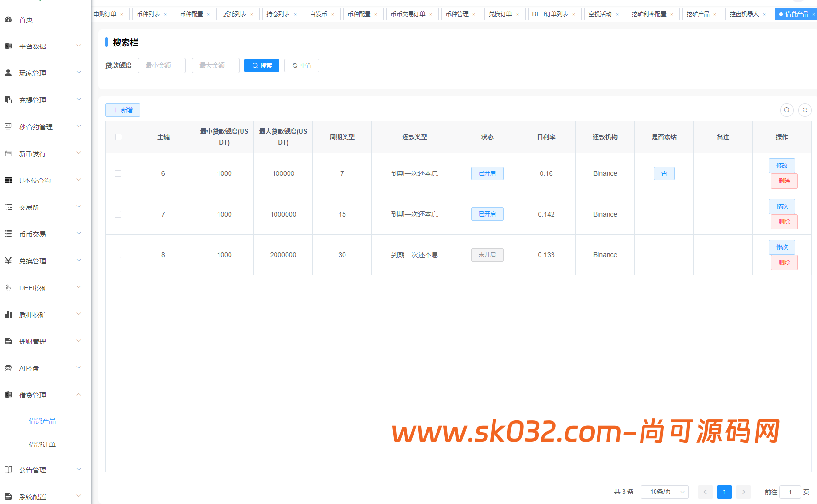Select all rows with header checkbox

(119, 137)
